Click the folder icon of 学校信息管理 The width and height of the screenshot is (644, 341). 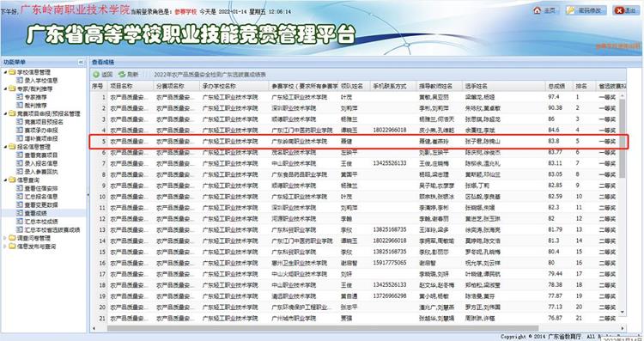point(12,72)
